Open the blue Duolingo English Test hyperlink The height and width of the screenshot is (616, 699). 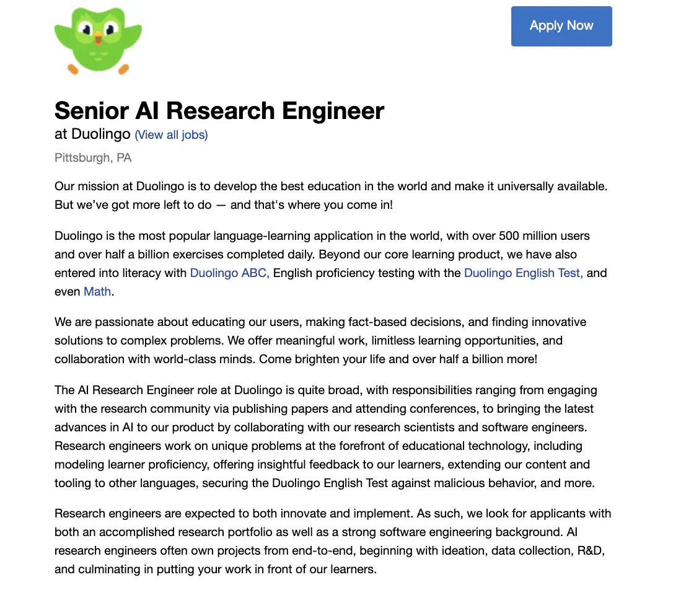[x=523, y=273]
